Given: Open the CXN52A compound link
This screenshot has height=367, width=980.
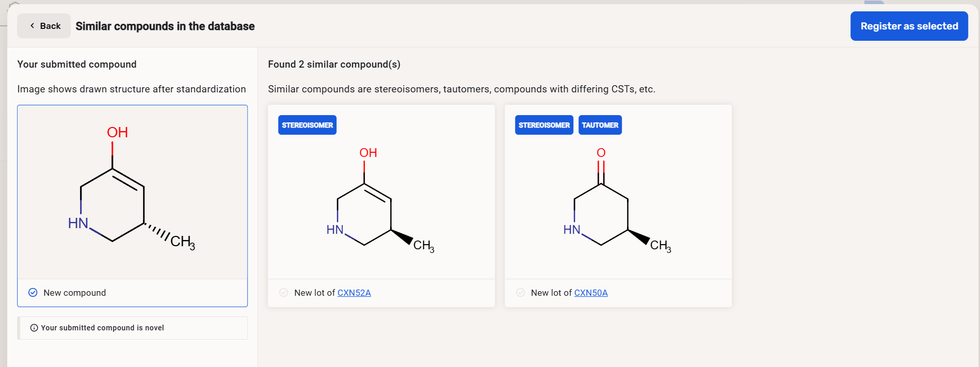Looking at the screenshot, I should [x=354, y=293].
